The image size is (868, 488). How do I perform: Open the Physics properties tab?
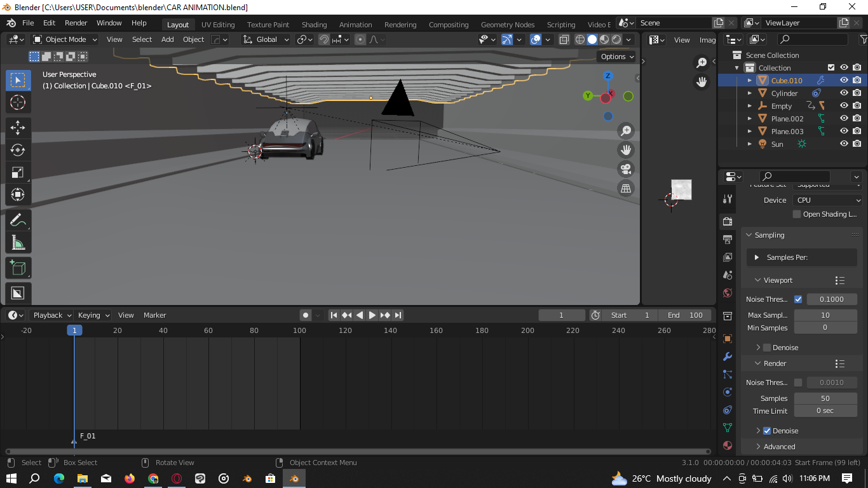coord(728,392)
